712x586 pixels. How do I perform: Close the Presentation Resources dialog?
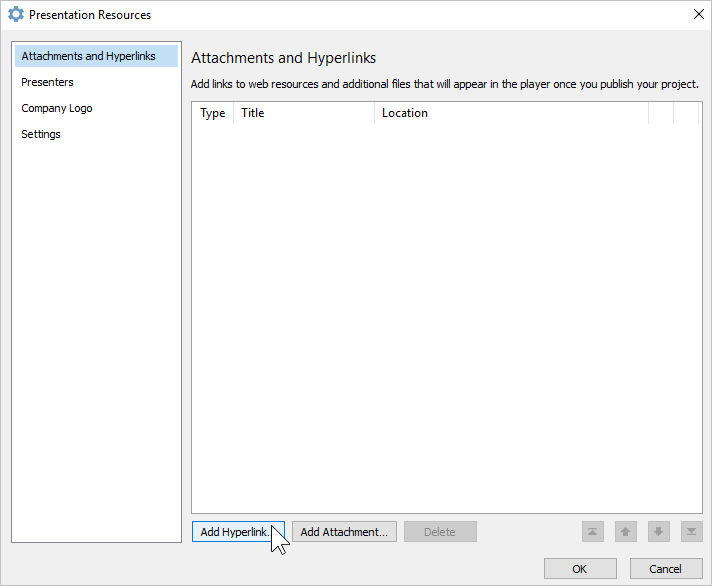[699, 15]
